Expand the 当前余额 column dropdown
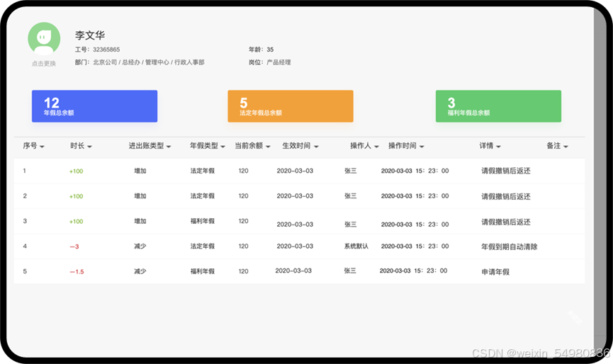 pyautogui.click(x=268, y=147)
